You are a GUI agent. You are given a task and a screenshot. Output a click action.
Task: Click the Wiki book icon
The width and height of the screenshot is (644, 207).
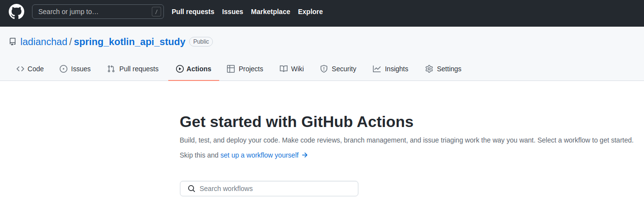pos(284,69)
